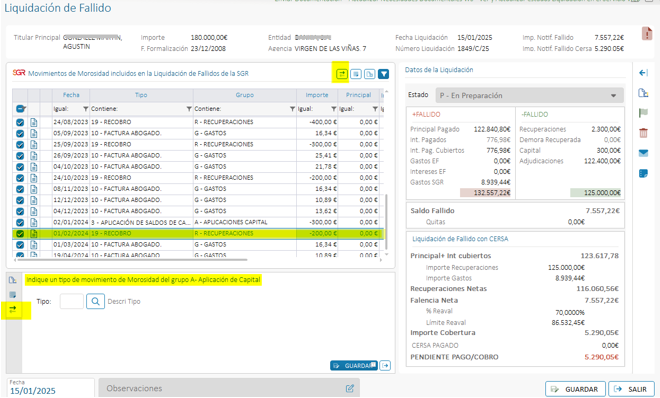Click the blue funnel filter button
The width and height of the screenshot is (660, 398).
click(383, 74)
